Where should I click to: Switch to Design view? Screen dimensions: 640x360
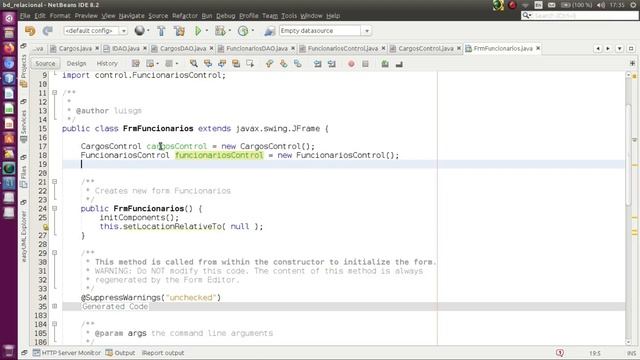coord(76,64)
